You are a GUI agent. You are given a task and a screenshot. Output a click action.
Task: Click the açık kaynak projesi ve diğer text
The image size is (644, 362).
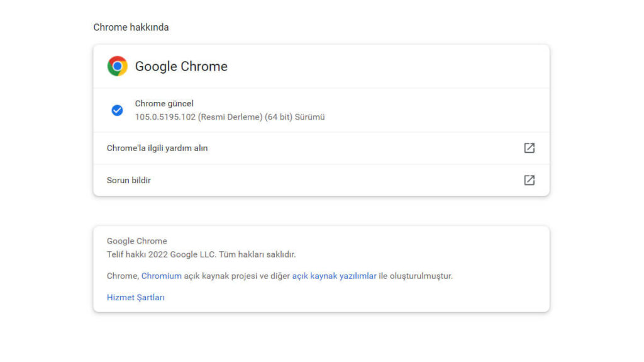[x=237, y=276]
